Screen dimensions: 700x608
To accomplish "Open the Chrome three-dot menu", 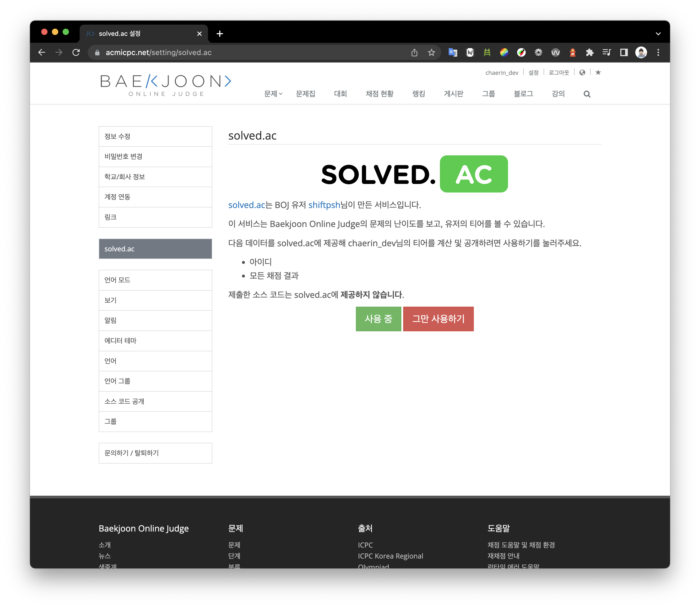I will point(658,52).
